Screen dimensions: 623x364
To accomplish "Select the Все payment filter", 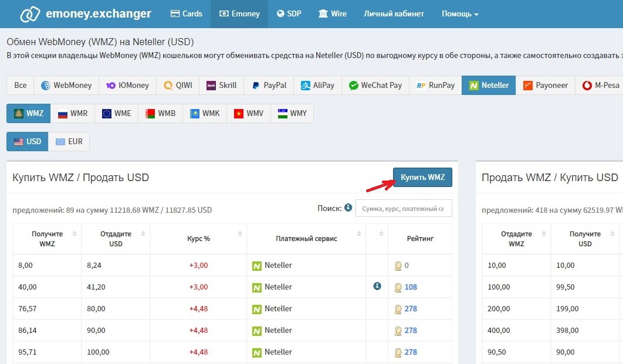I will pos(21,86).
